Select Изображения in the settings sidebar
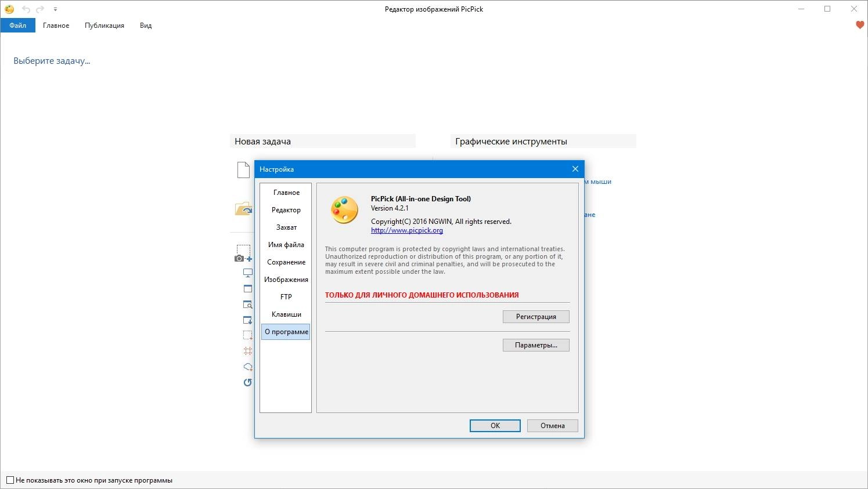This screenshot has height=489, width=868. click(x=286, y=280)
